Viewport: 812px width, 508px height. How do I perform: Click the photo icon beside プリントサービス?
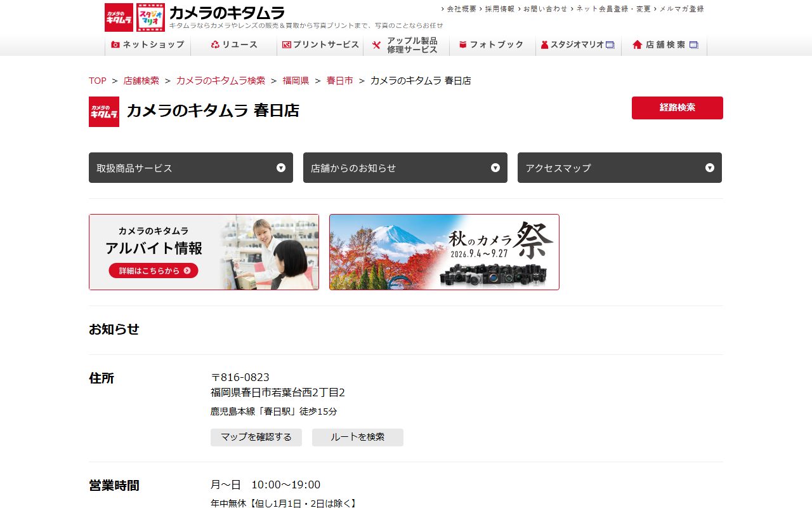pyautogui.click(x=287, y=45)
